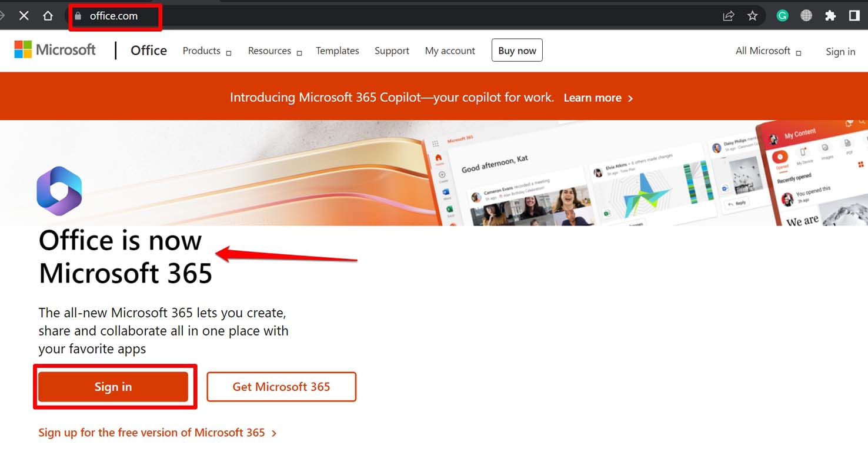Expand the Products dropdown menu
This screenshot has height=468, width=868.
pos(207,51)
